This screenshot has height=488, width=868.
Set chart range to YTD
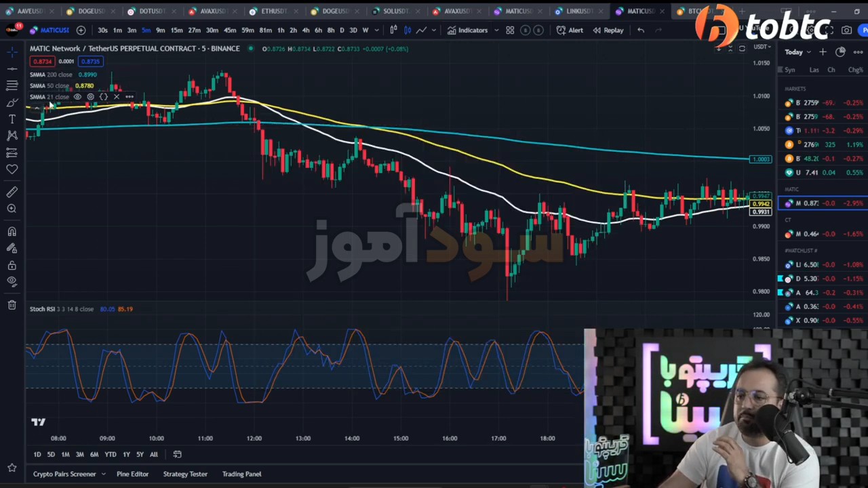point(110,454)
